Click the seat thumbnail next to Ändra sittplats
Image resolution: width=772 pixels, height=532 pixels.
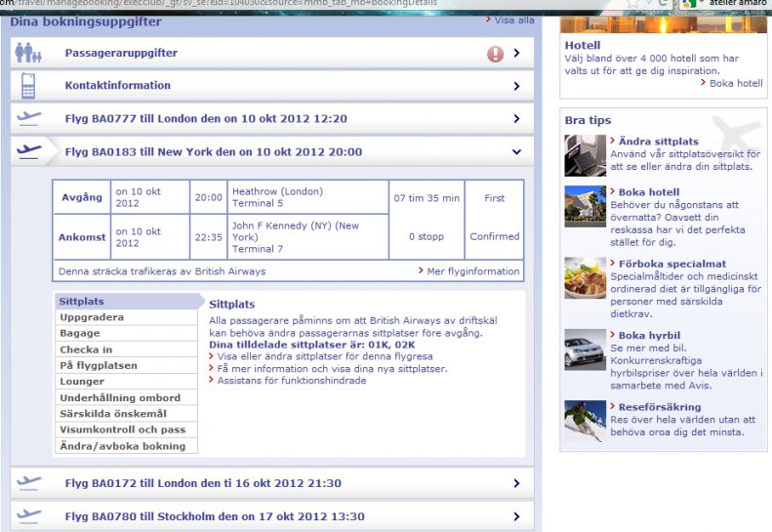coord(585,155)
